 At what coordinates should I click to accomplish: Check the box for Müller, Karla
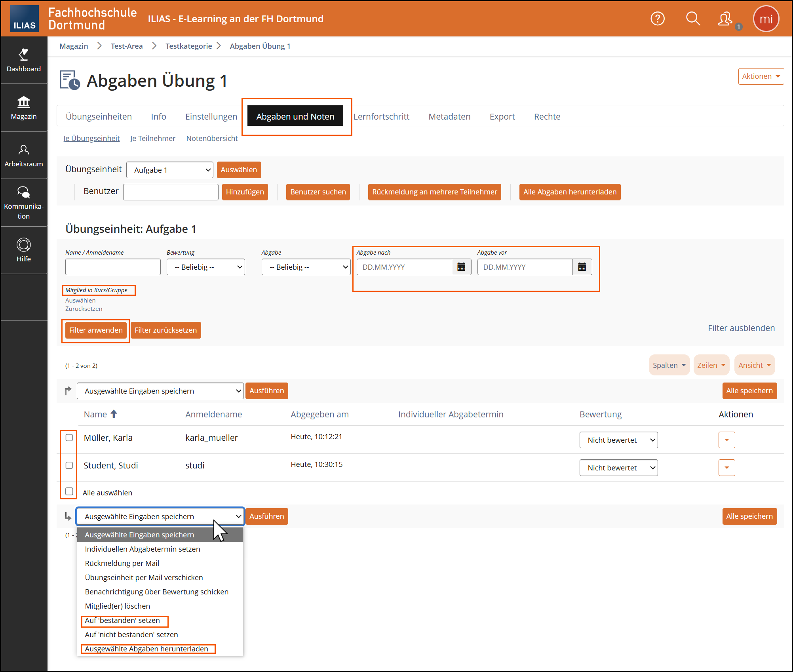pos(69,438)
